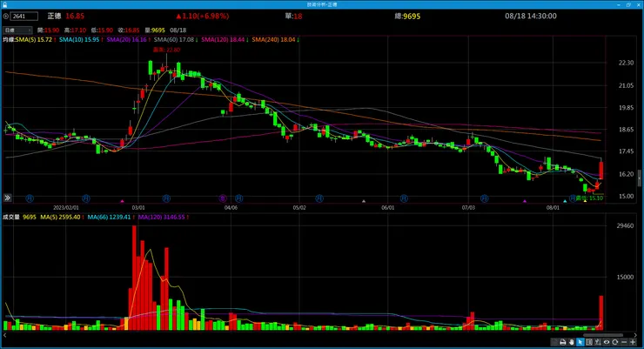The width and height of the screenshot is (644, 349).
Task: Click the axis adjust tool icon
Action: 598,342
